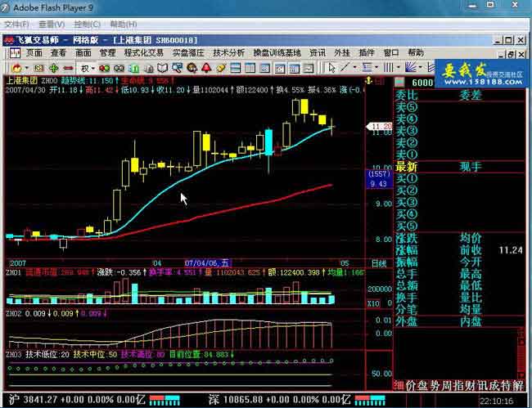Screen dimensions: 532x408
Task: Click the sixth window layout icon
Action: [x=309, y=68]
